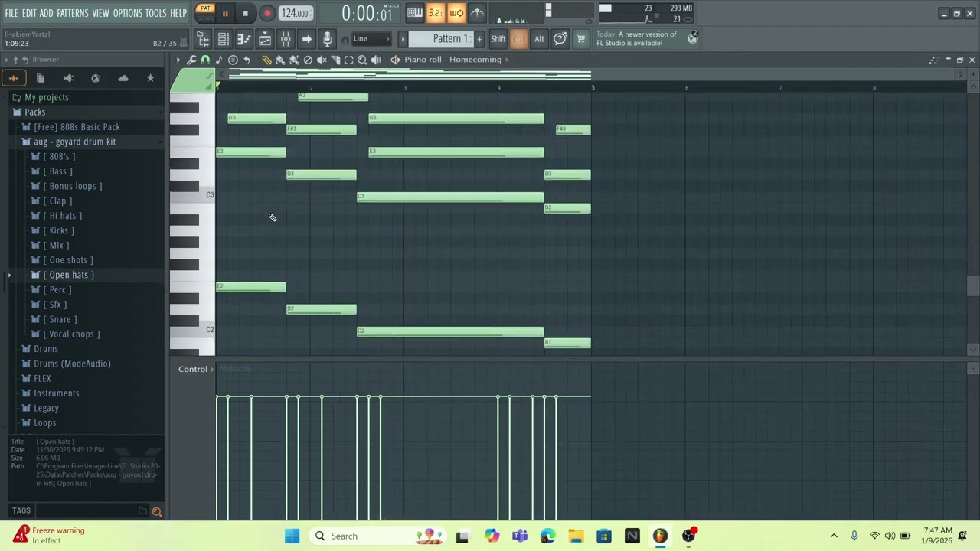The height and width of the screenshot is (551, 980).
Task: Open browser cloud tab icon
Action: coord(122,78)
